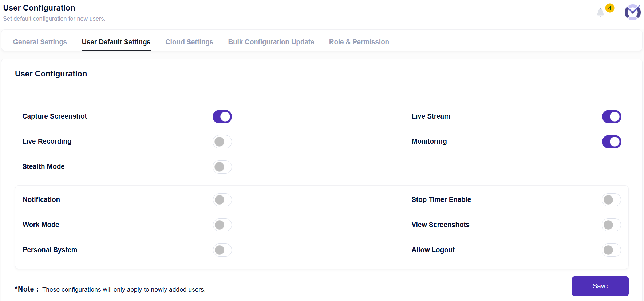Open the Bulk Configuration Update tab
The image size is (644, 301).
click(x=271, y=42)
